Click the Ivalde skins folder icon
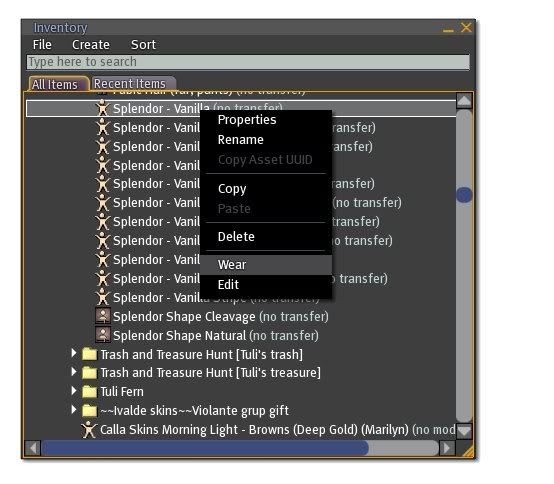554x484 pixels. click(89, 411)
